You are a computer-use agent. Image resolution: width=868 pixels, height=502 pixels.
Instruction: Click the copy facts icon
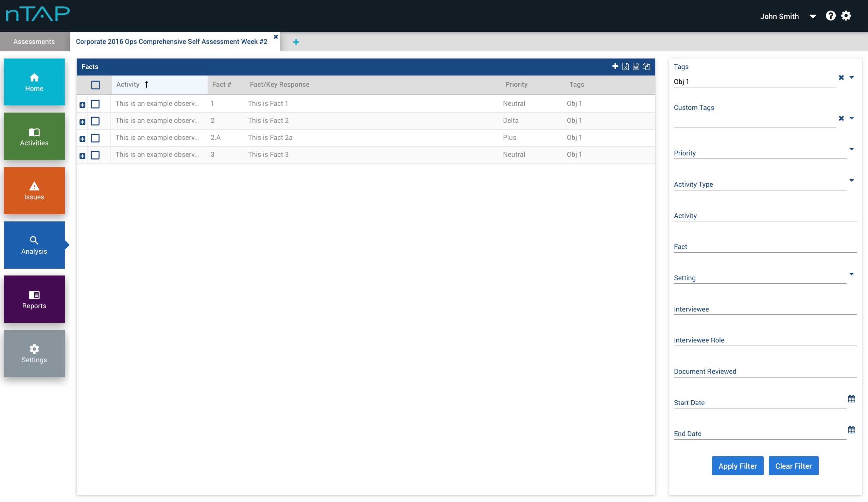point(646,67)
